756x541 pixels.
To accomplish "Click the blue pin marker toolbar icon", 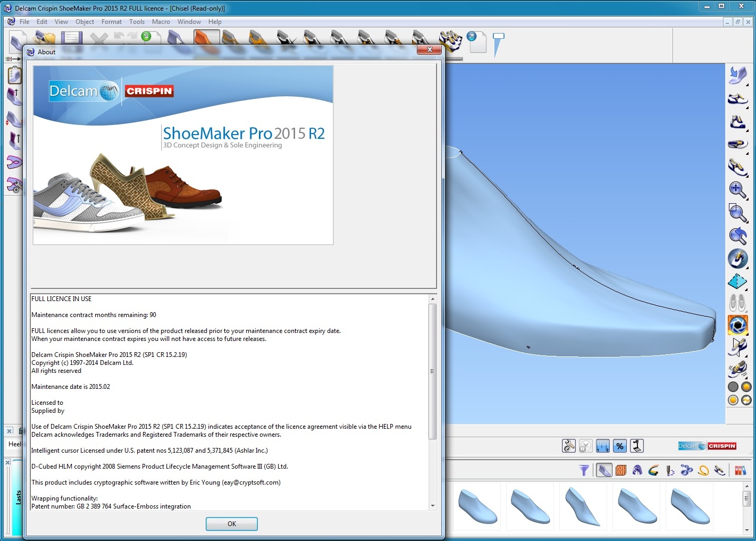I will coord(498,45).
